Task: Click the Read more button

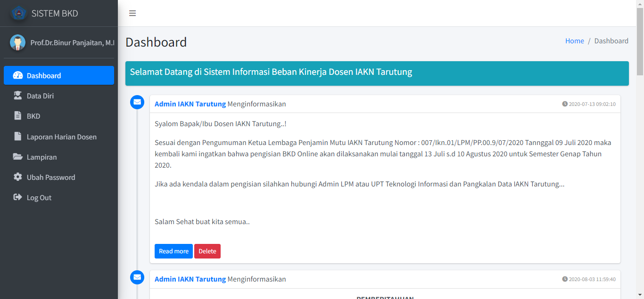Action: pos(173,251)
